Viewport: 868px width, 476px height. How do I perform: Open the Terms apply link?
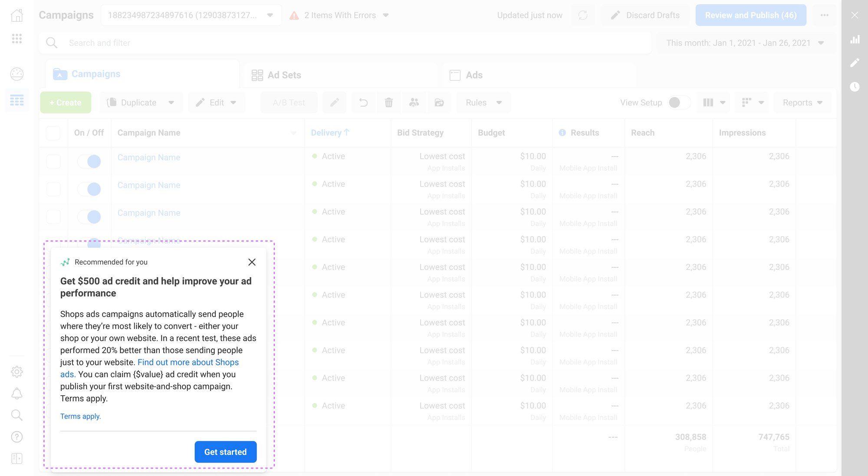[81, 416]
